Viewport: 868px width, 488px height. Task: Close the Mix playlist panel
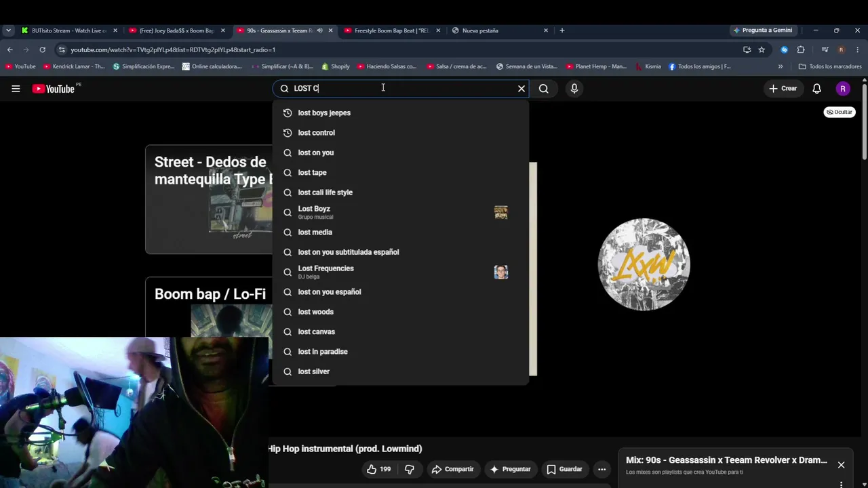click(841, 465)
